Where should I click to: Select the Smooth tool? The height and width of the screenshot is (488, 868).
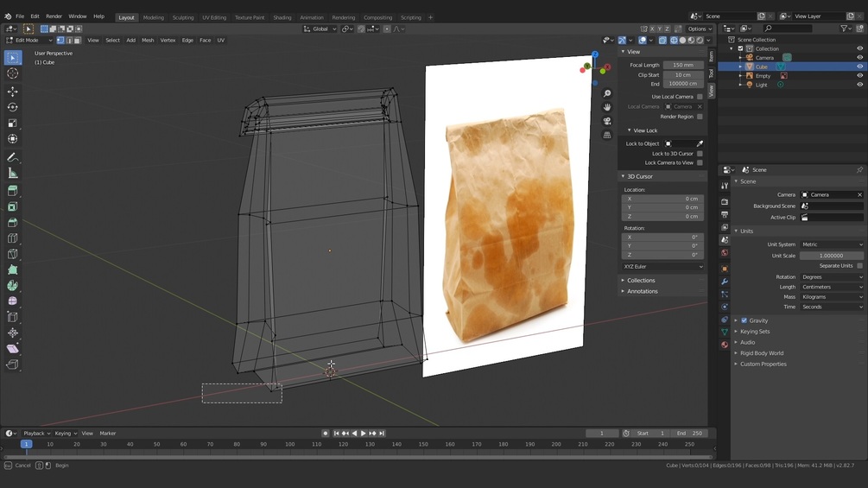(x=12, y=301)
